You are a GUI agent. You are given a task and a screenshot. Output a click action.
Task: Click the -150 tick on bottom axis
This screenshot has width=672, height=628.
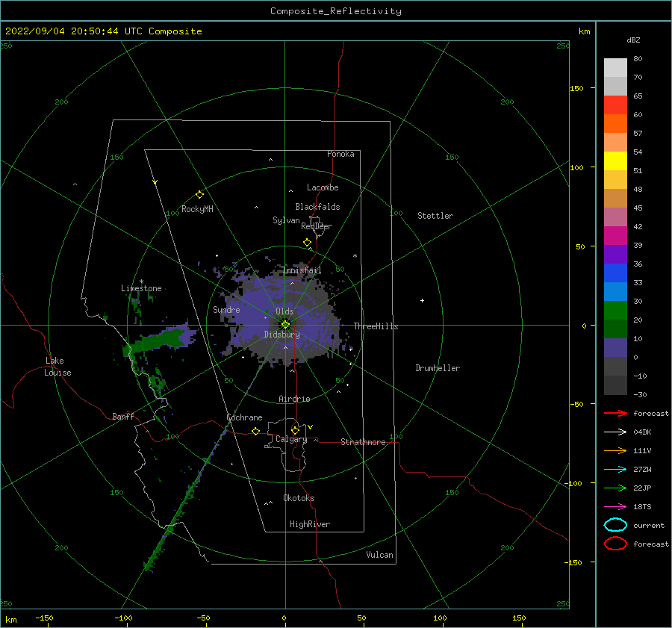(x=44, y=618)
